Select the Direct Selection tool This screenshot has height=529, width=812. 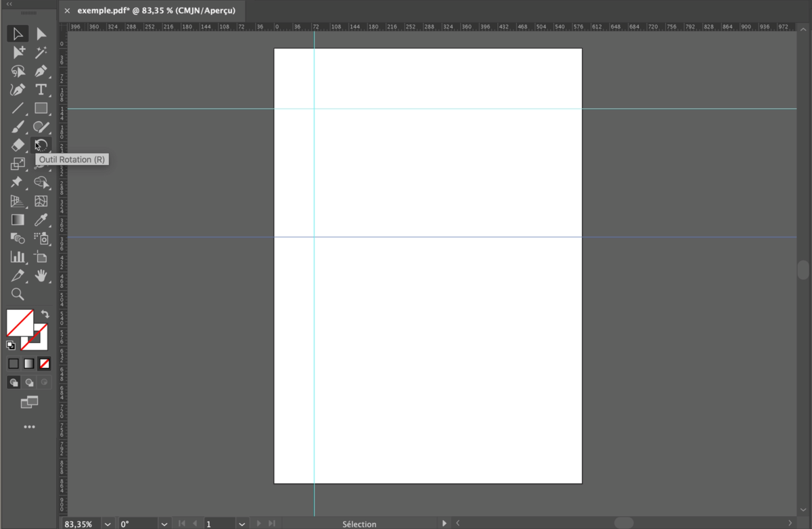[41, 34]
